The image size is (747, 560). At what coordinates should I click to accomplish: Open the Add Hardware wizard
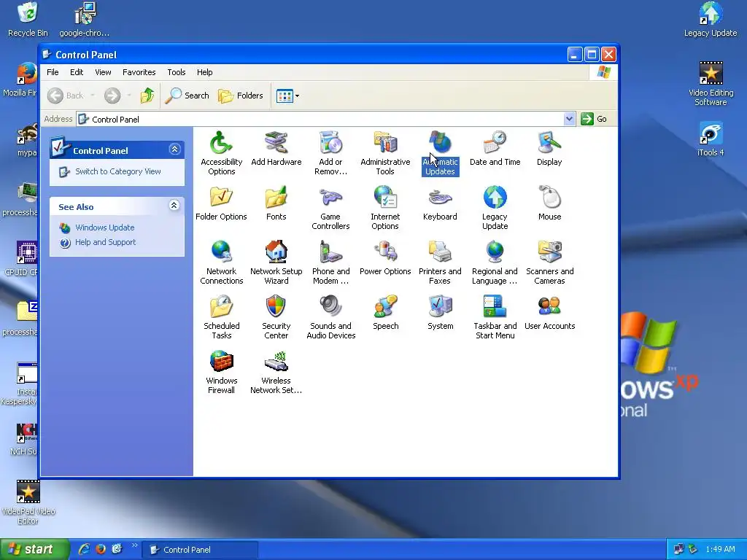276,149
